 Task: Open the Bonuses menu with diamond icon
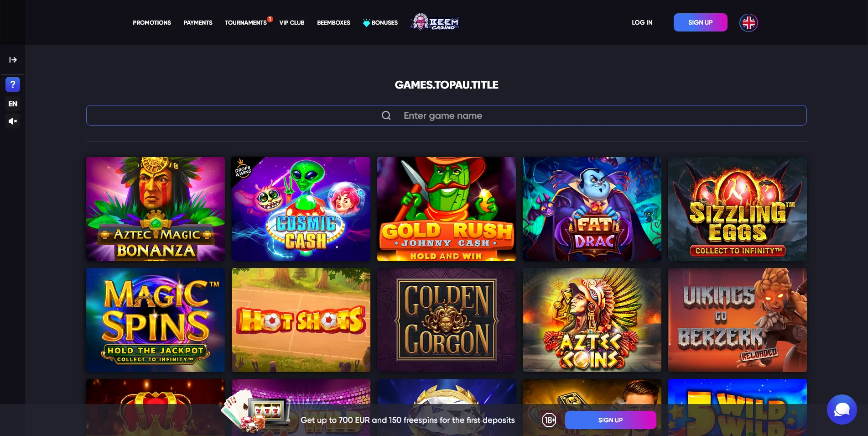380,22
